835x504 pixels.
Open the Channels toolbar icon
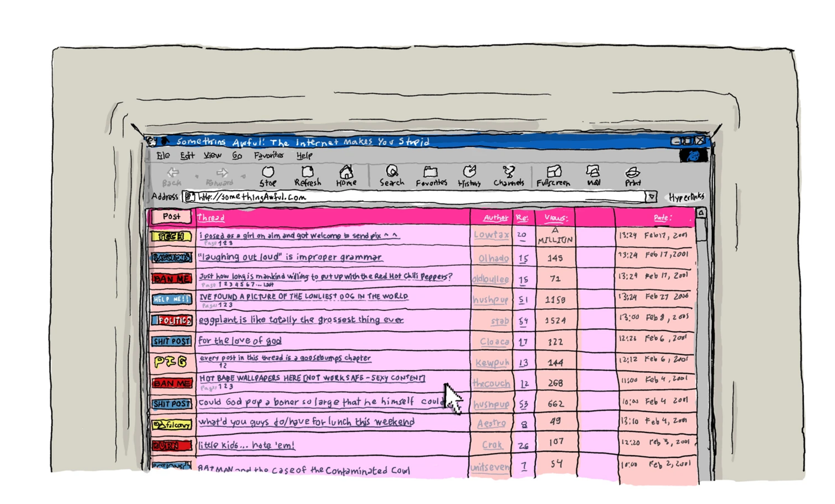[508, 176]
